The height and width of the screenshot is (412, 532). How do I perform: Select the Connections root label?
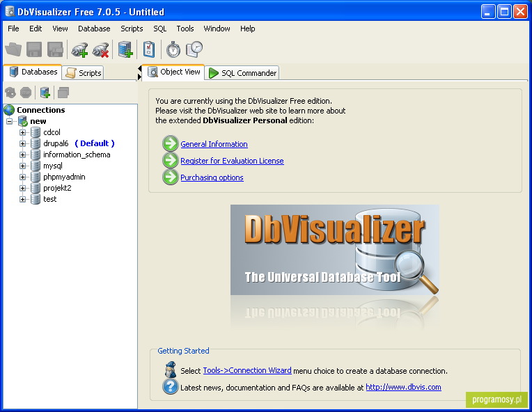(x=40, y=110)
